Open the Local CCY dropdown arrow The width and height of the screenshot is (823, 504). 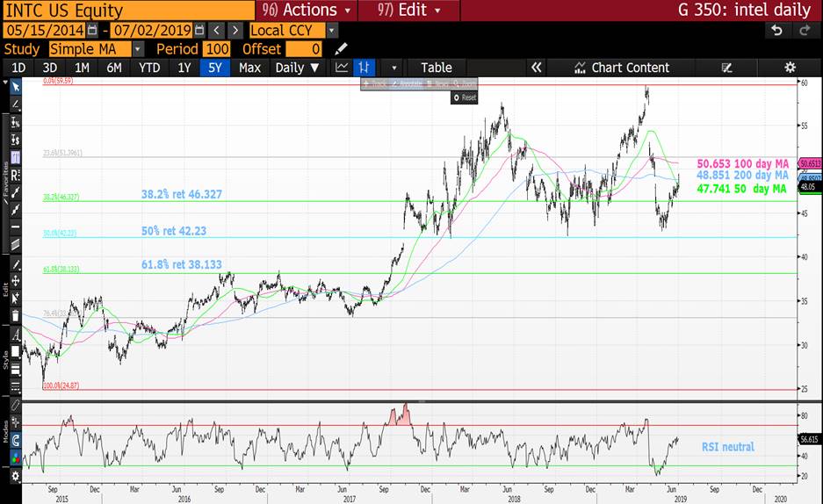[x=332, y=31]
